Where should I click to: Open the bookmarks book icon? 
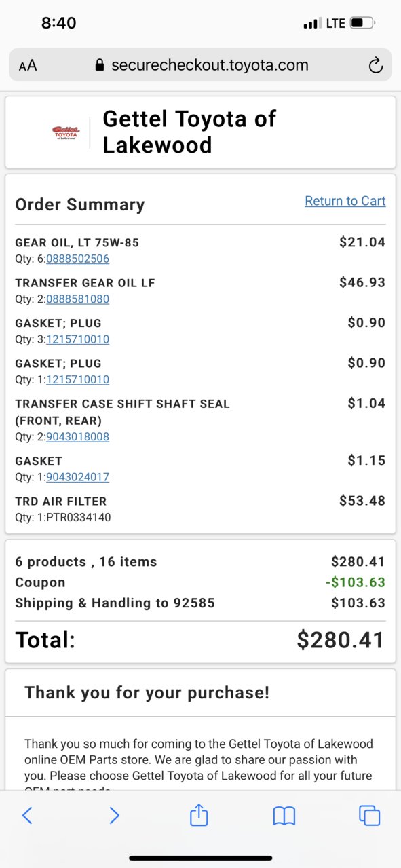tap(284, 816)
